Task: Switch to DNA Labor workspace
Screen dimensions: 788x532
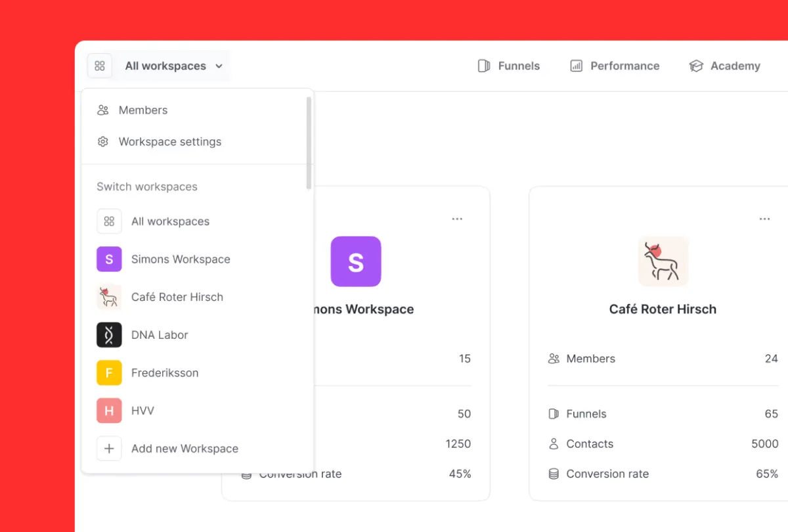Action: (x=194, y=335)
